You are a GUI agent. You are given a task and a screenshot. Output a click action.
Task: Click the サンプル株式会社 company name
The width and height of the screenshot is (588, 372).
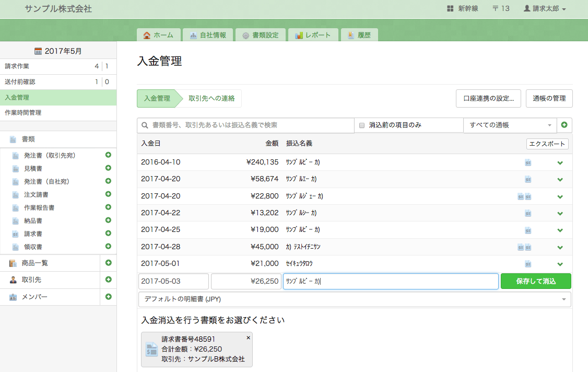pos(58,9)
